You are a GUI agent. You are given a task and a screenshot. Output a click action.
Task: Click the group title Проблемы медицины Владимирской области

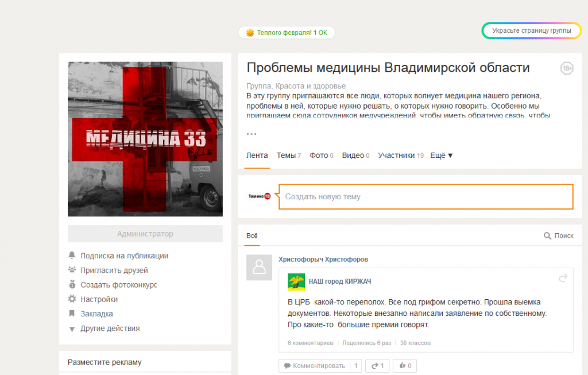click(388, 68)
